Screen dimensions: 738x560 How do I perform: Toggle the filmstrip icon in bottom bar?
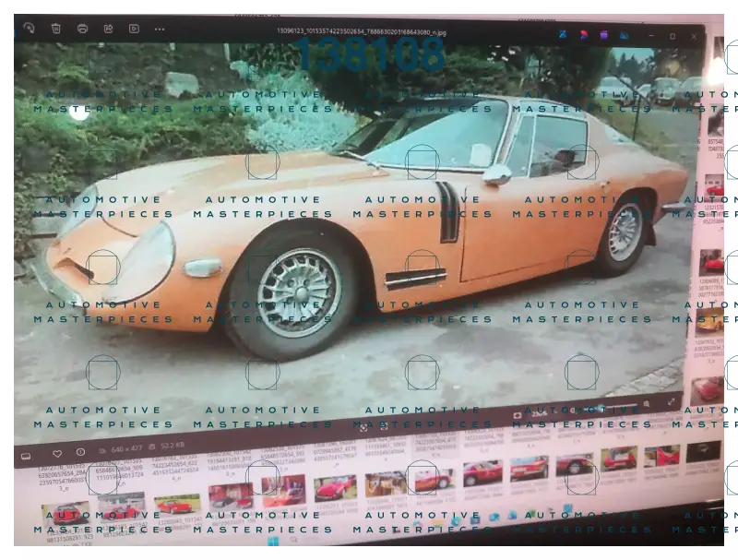[x=26, y=456]
